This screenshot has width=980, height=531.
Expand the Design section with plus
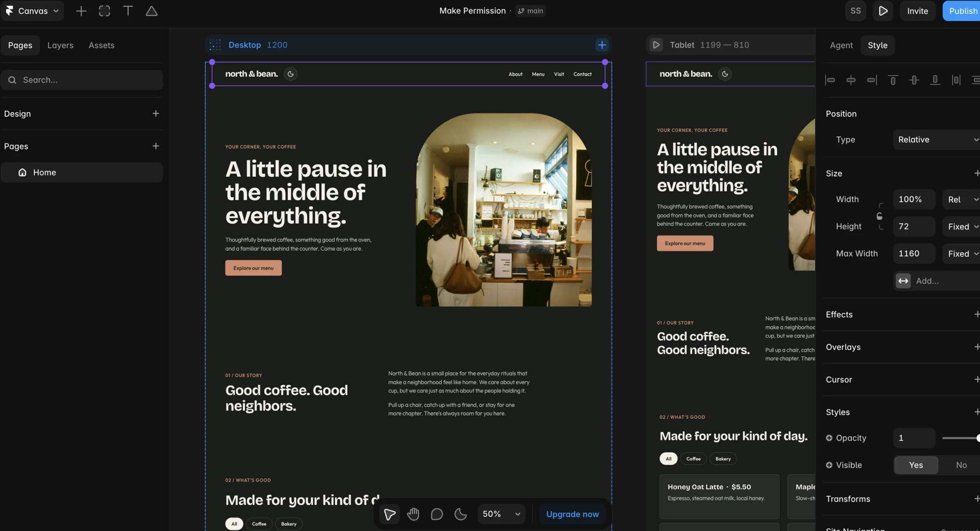pyautogui.click(x=156, y=113)
